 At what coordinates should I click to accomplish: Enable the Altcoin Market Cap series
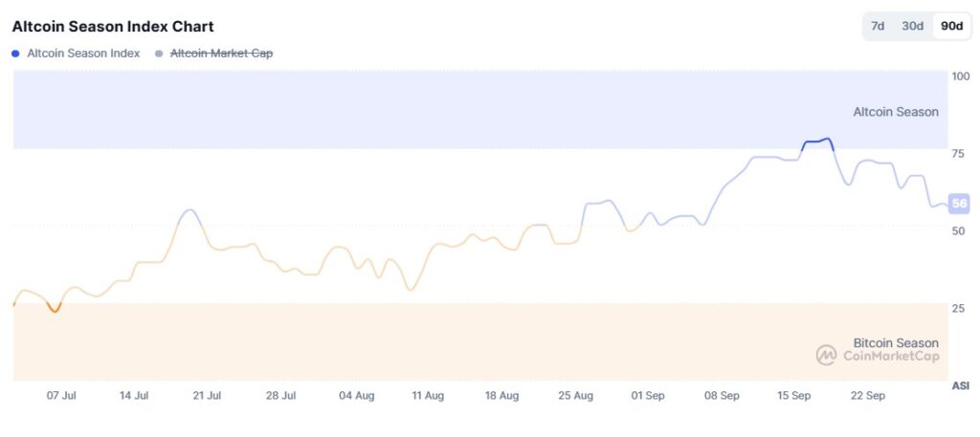pyautogui.click(x=221, y=54)
